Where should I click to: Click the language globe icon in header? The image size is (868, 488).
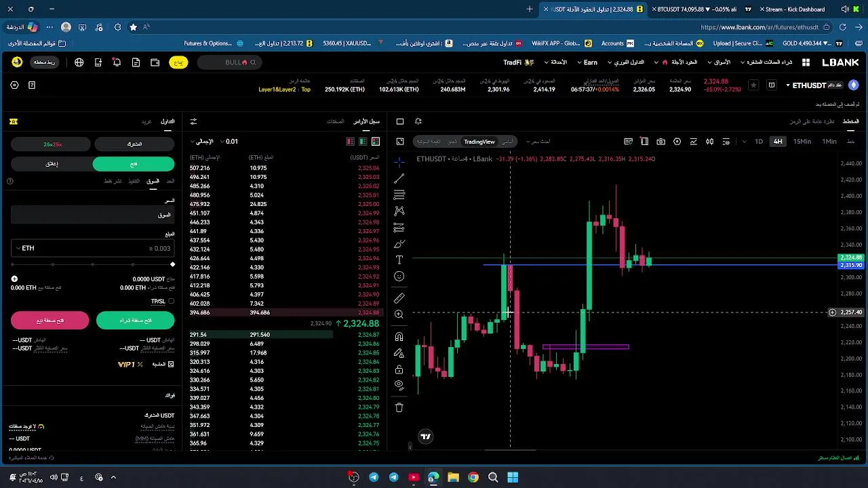[79, 62]
